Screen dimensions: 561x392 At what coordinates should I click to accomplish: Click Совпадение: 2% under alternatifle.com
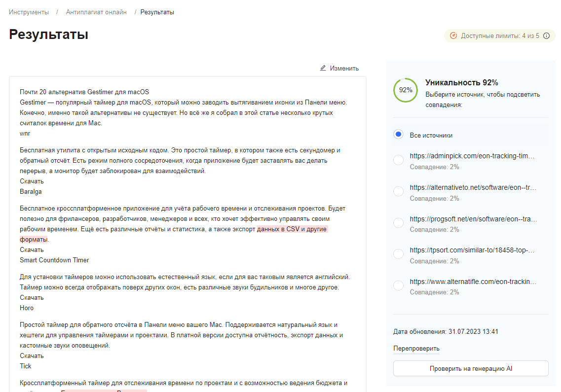(434, 292)
